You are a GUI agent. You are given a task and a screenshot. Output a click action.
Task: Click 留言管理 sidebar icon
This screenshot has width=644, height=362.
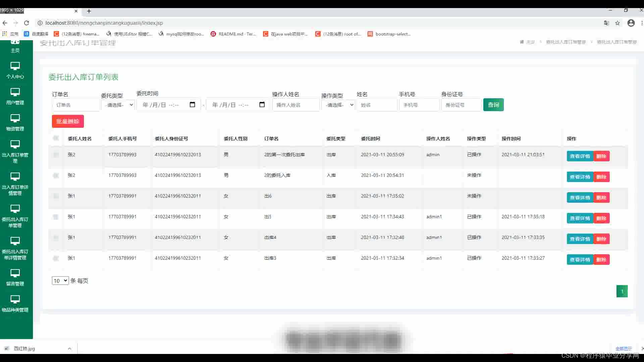(15, 273)
